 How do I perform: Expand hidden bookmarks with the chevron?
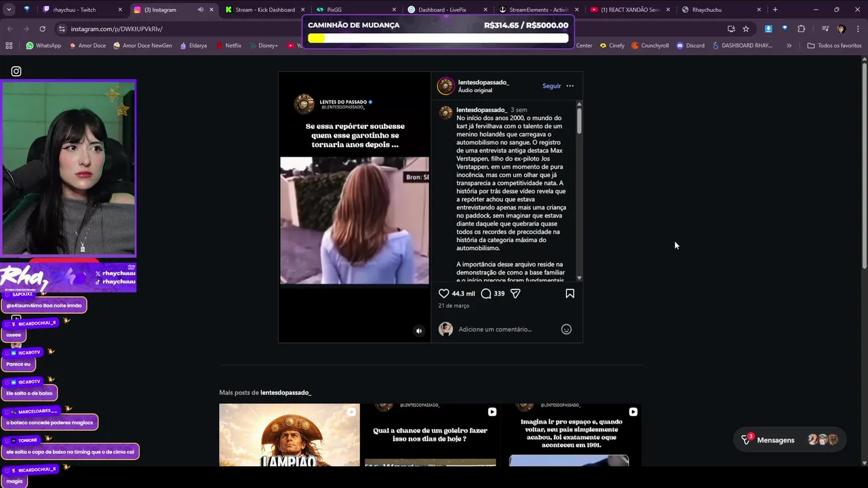tap(789, 45)
